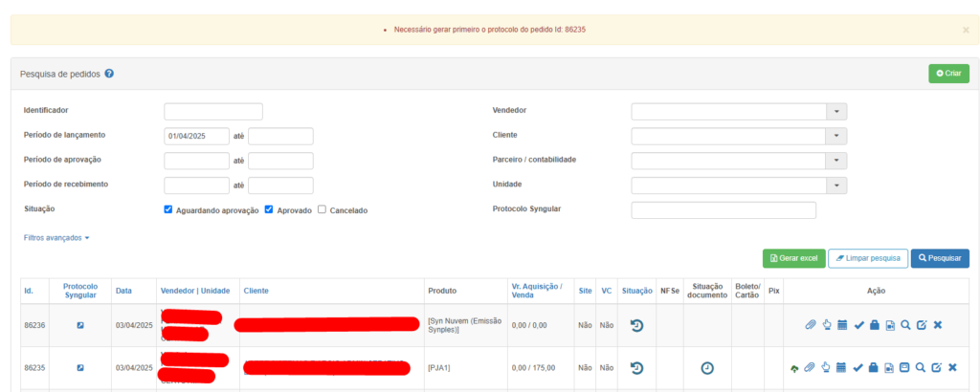Click the magnifier view icon for order 86236
980x392 pixels.
[905, 325]
